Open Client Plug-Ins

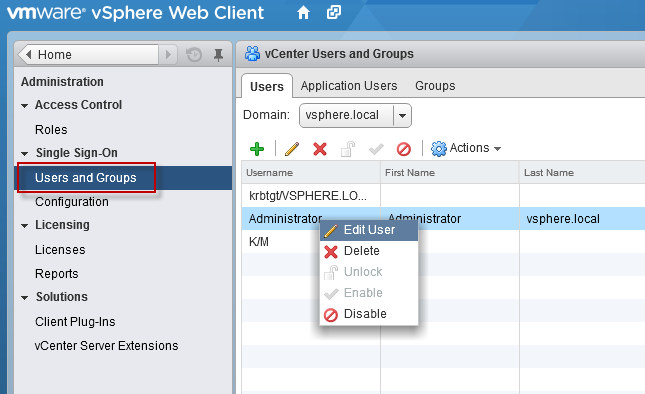pyautogui.click(x=75, y=322)
